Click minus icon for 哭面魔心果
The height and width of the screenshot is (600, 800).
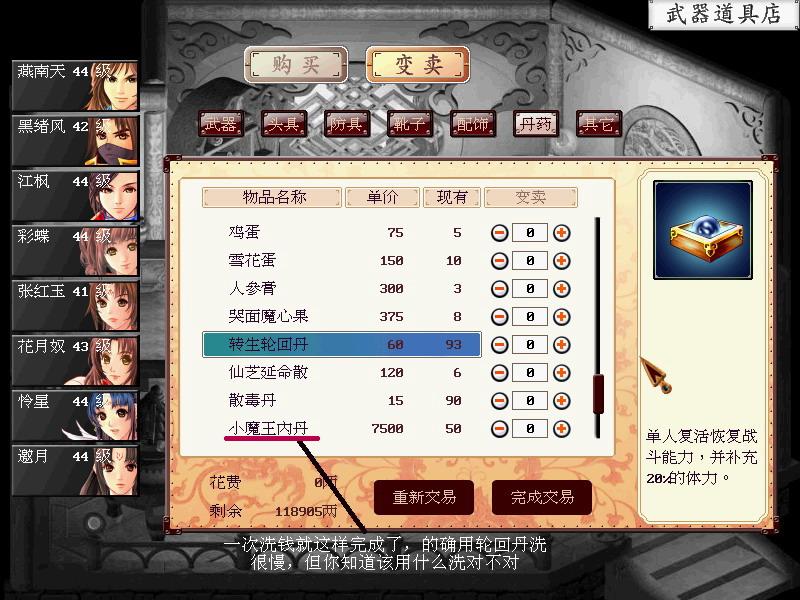click(x=499, y=317)
